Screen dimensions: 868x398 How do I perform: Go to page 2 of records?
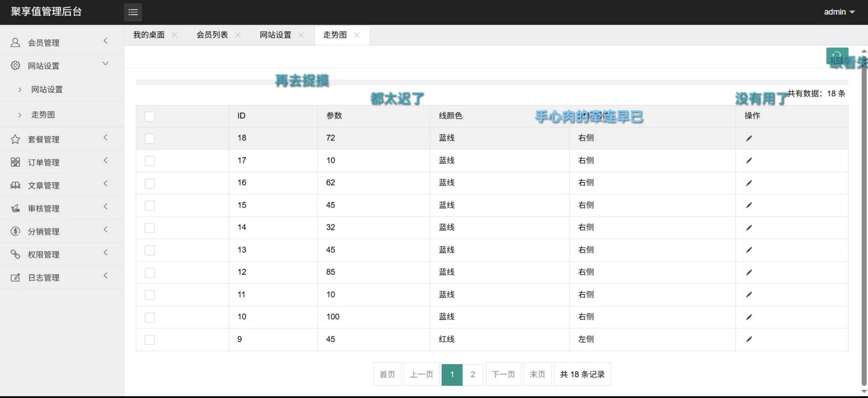click(x=472, y=374)
